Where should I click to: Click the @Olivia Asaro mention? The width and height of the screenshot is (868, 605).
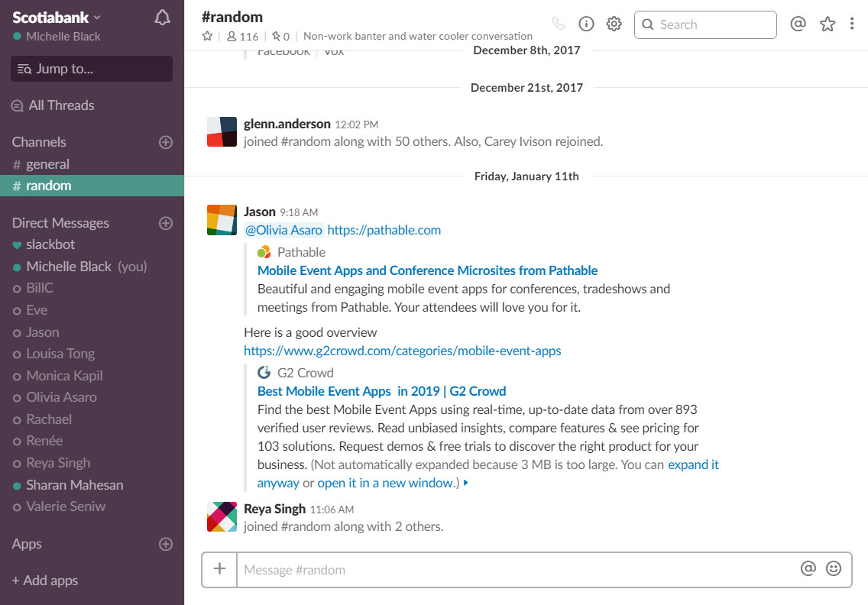point(283,230)
